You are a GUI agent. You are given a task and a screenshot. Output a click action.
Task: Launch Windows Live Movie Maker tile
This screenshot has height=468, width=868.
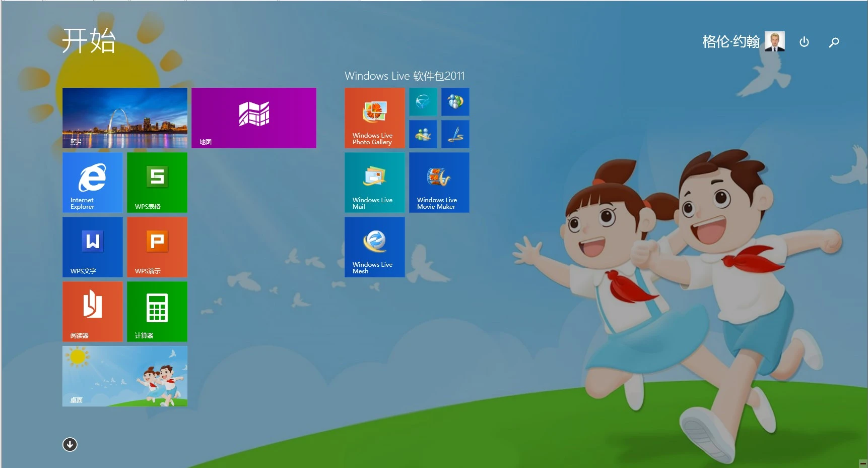pos(439,183)
